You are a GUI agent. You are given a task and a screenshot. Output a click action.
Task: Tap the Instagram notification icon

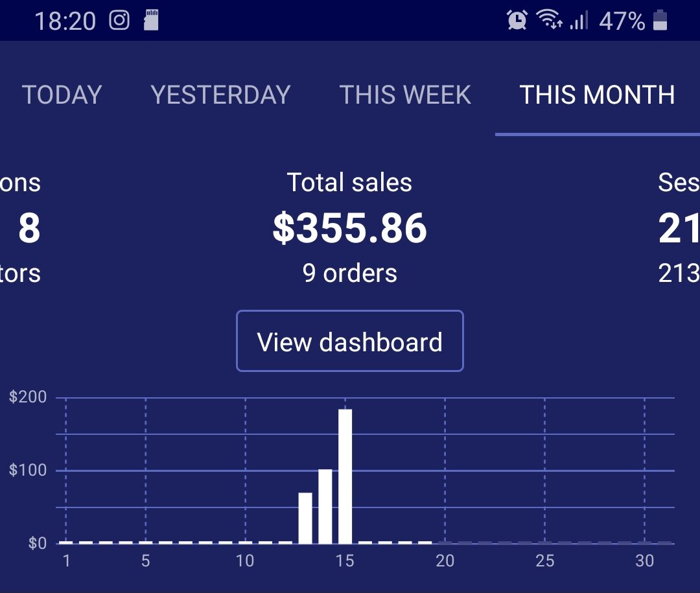[x=119, y=20]
